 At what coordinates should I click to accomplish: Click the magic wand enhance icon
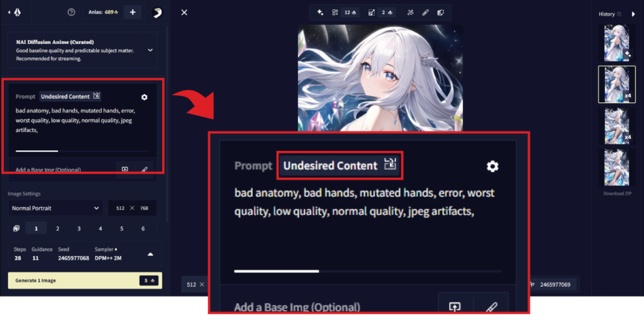click(410, 13)
